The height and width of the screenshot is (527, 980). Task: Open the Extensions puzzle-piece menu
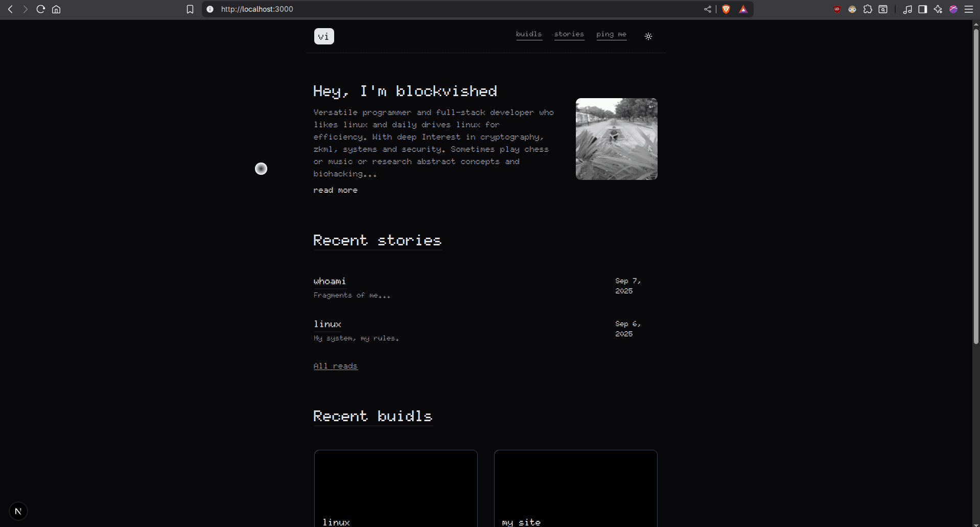(x=868, y=9)
